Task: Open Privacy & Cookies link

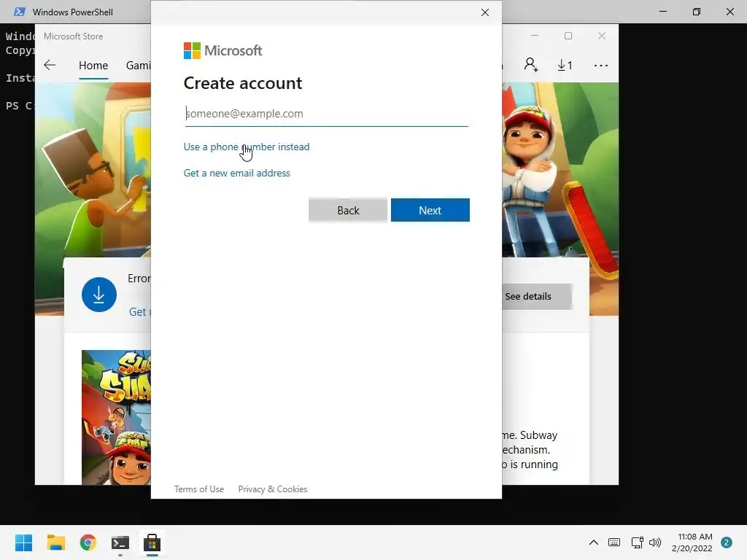Action: point(273,489)
